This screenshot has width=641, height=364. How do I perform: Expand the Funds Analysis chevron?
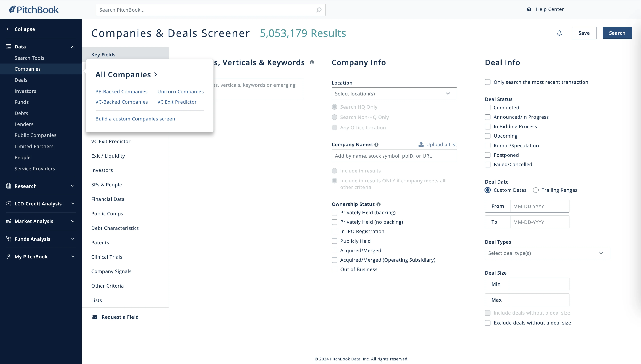pos(73,239)
